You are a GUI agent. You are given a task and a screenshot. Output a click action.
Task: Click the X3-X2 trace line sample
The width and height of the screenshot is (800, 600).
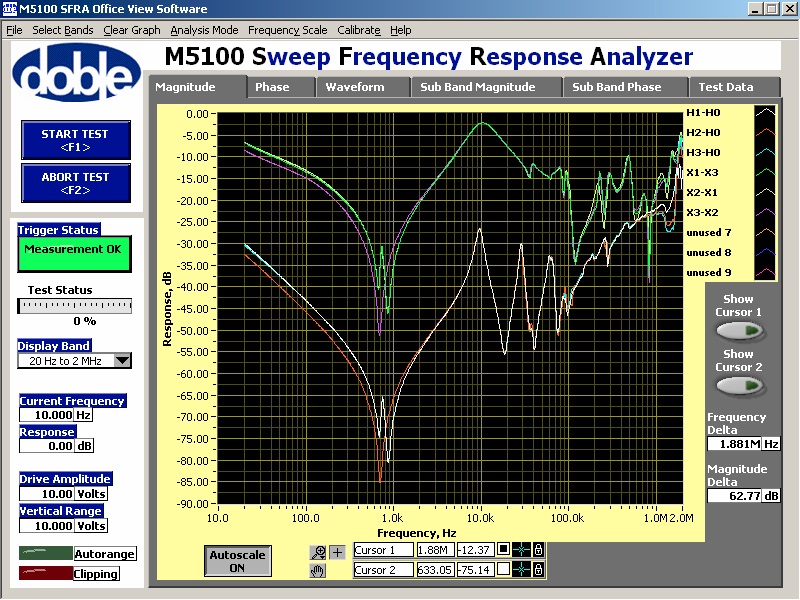click(765, 212)
